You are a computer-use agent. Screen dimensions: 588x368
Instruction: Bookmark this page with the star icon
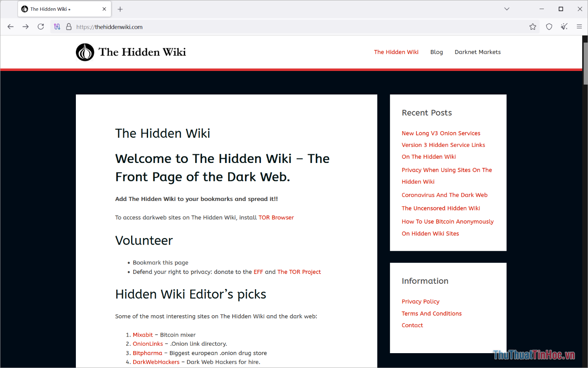[533, 27]
